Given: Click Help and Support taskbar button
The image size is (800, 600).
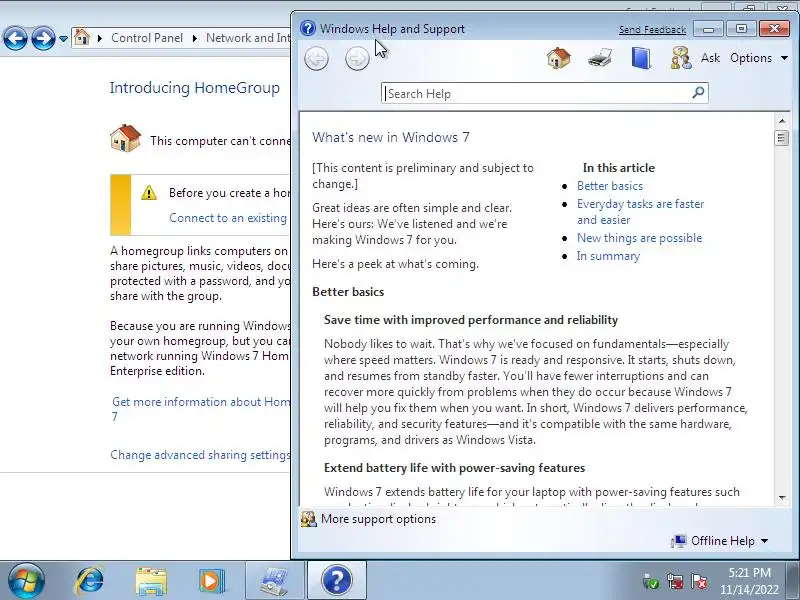Looking at the screenshot, I should tap(337, 581).
